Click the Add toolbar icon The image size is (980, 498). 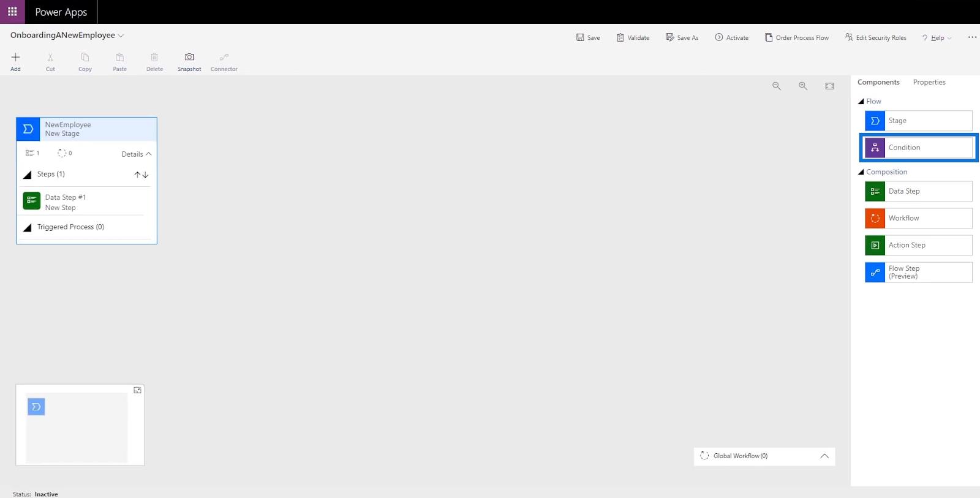coord(15,57)
